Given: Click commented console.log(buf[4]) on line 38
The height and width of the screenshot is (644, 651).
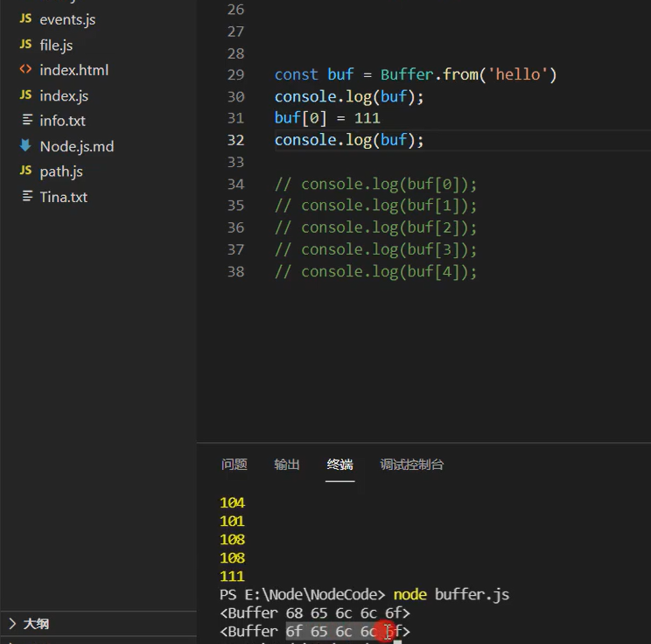Looking at the screenshot, I should [x=375, y=272].
